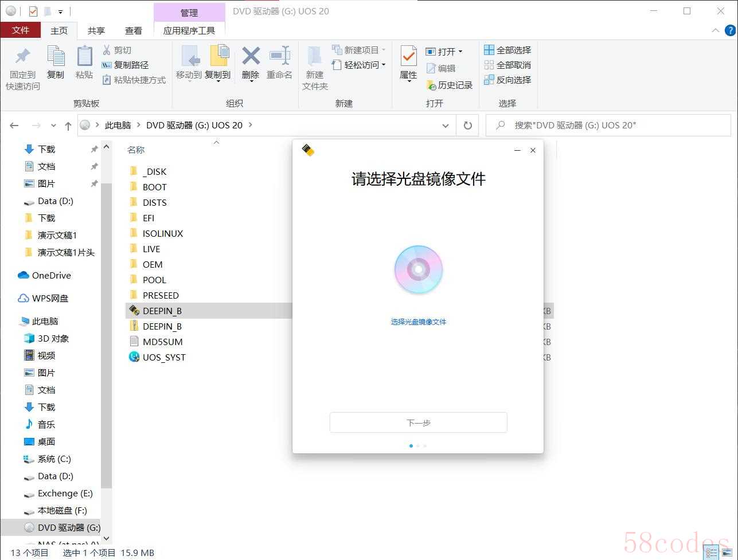The width and height of the screenshot is (738, 560).
Task: Click 粘贴快捷方式 in ribbon
Action: (x=134, y=80)
